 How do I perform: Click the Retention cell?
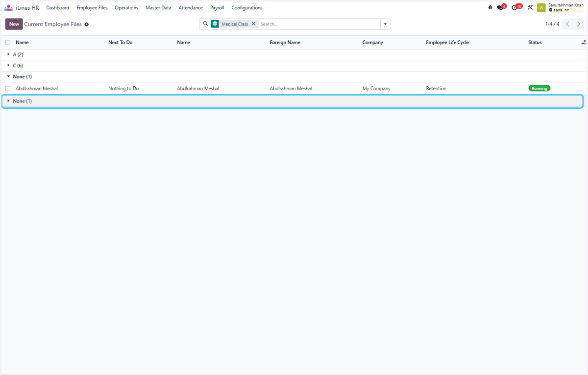pos(436,89)
